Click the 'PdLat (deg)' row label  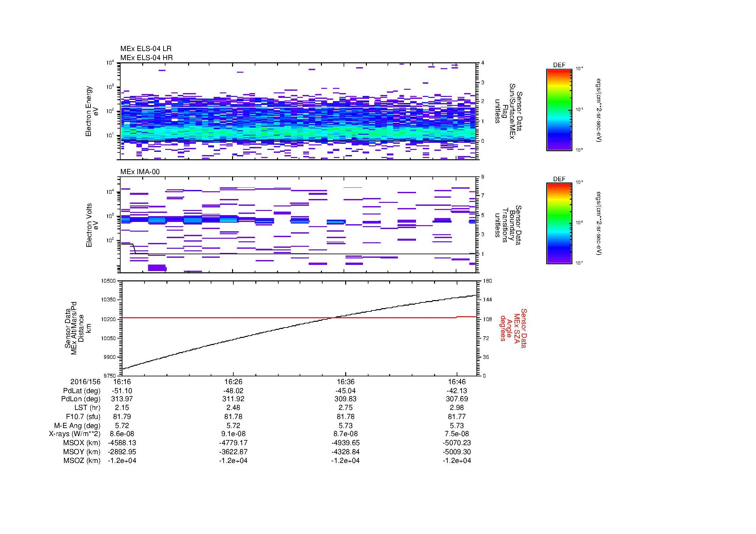click(82, 391)
